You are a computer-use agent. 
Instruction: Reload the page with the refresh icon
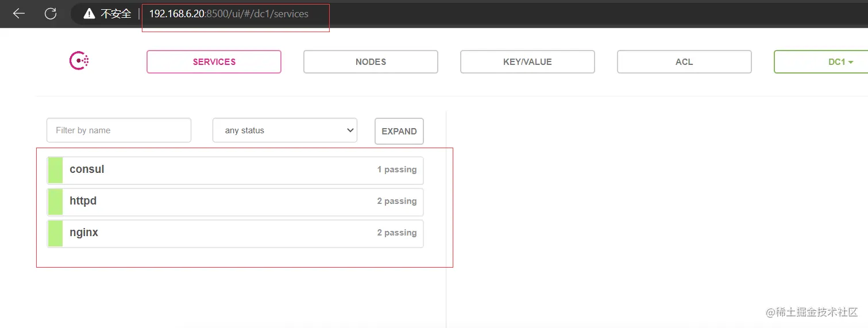coord(51,14)
